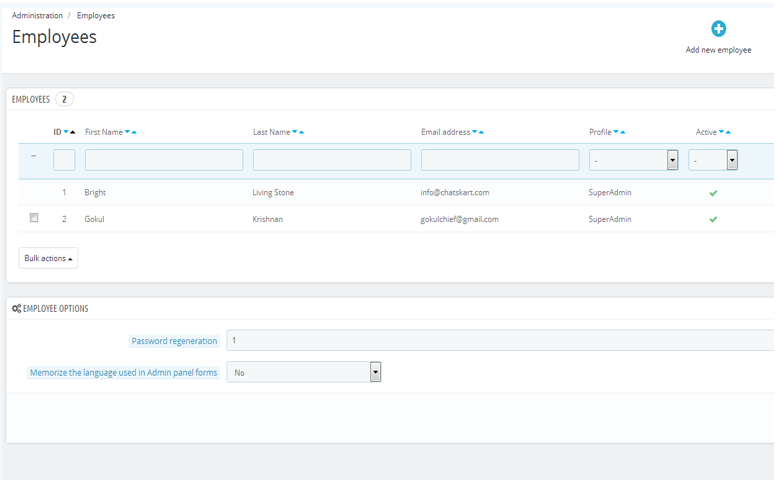Open the Active filter dropdown

713,160
